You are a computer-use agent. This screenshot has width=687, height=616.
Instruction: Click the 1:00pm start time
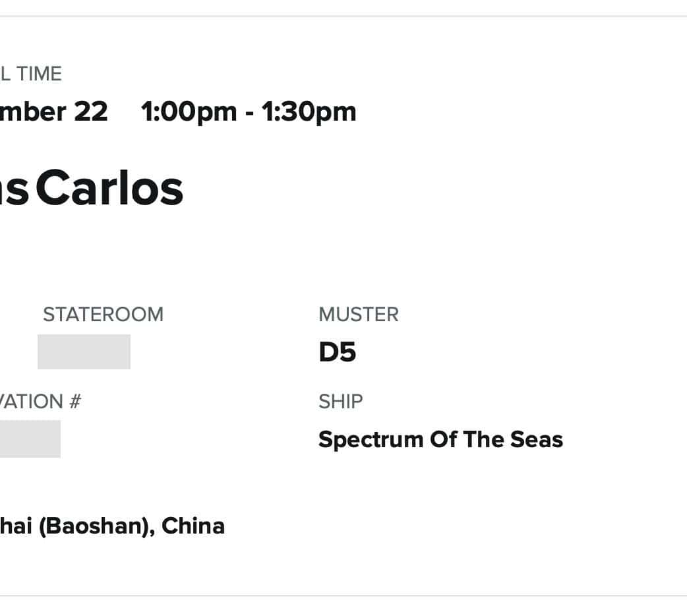[x=189, y=111]
